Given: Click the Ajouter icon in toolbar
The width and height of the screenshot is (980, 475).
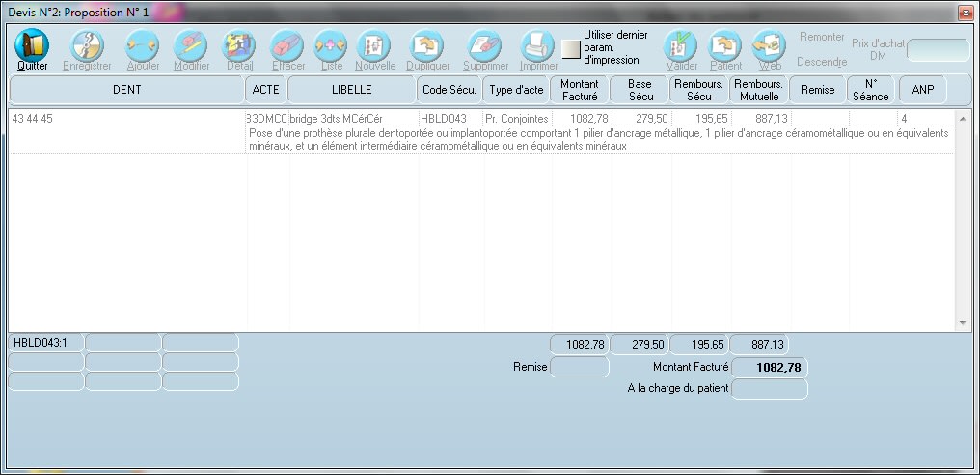Looking at the screenshot, I should [x=143, y=46].
